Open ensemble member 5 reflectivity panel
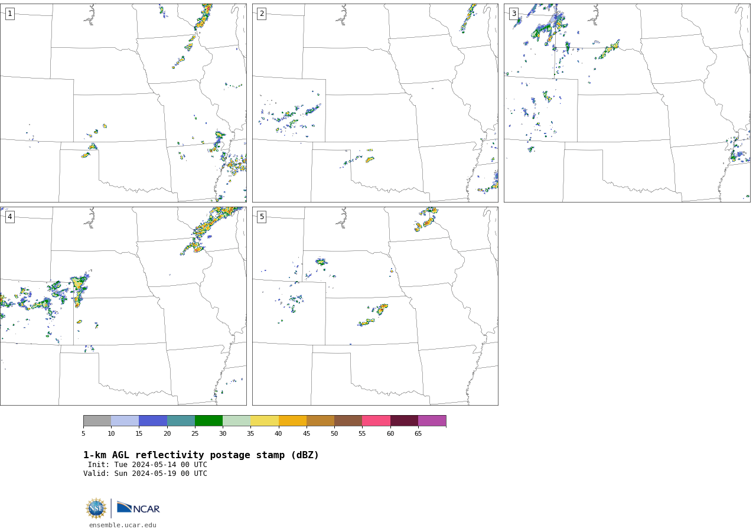Image resolution: width=756 pixels, height=532 pixels. pos(375,306)
